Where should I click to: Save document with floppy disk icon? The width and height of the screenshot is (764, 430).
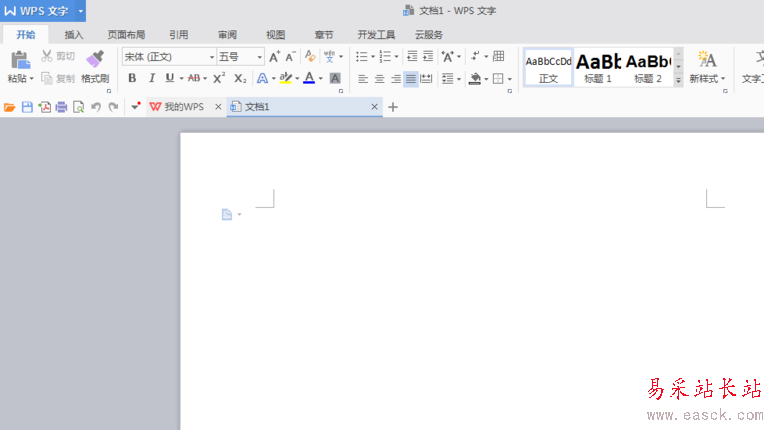tap(27, 107)
